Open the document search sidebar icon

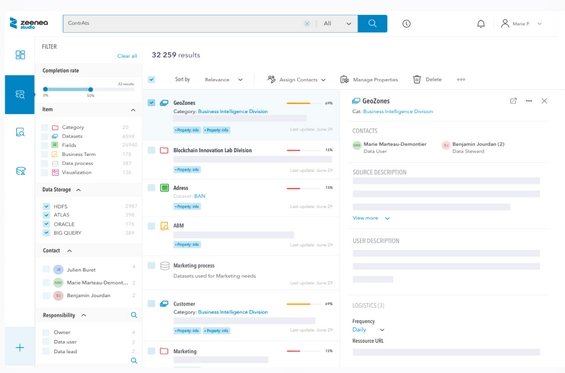(20, 132)
